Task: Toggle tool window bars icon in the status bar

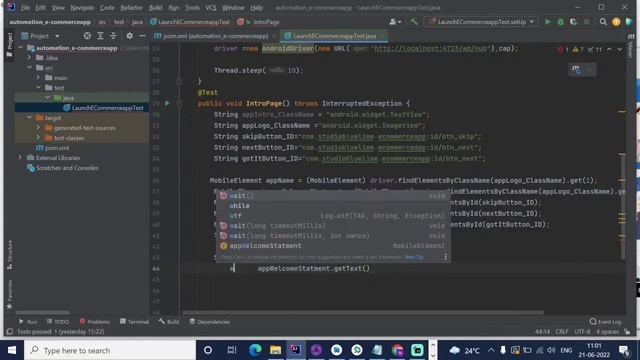Action: 10,331
